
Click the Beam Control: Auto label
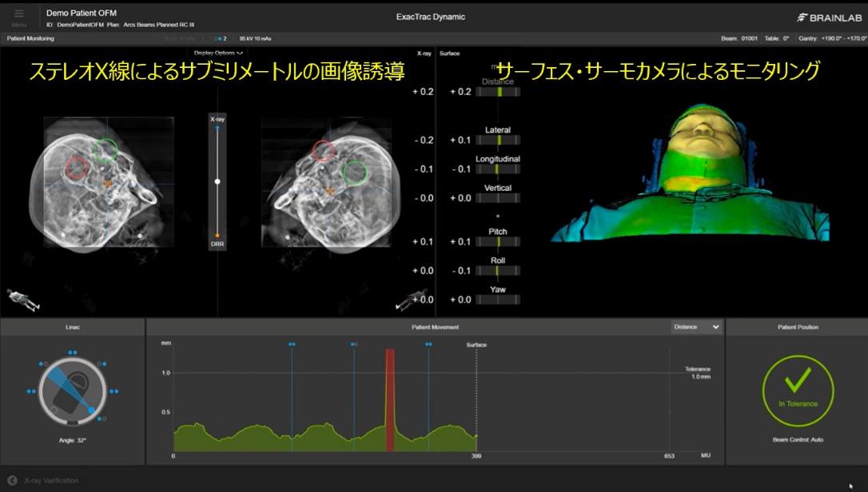tap(798, 440)
